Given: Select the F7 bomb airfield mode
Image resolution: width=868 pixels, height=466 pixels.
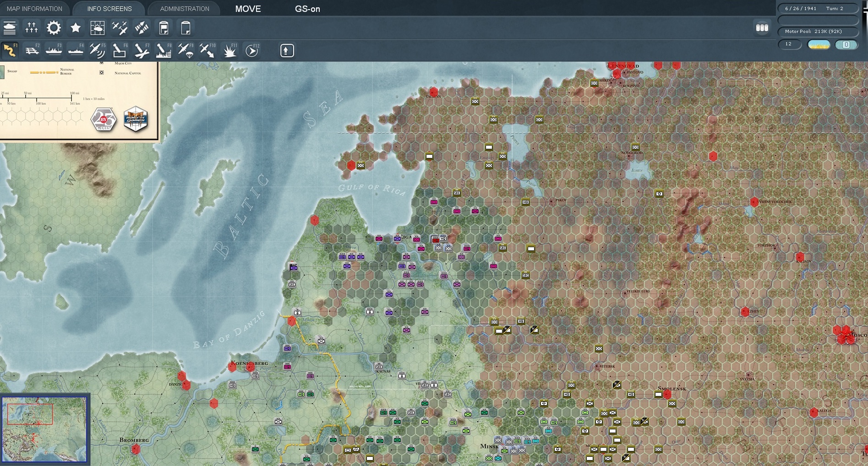Looking at the screenshot, I should (142, 50).
